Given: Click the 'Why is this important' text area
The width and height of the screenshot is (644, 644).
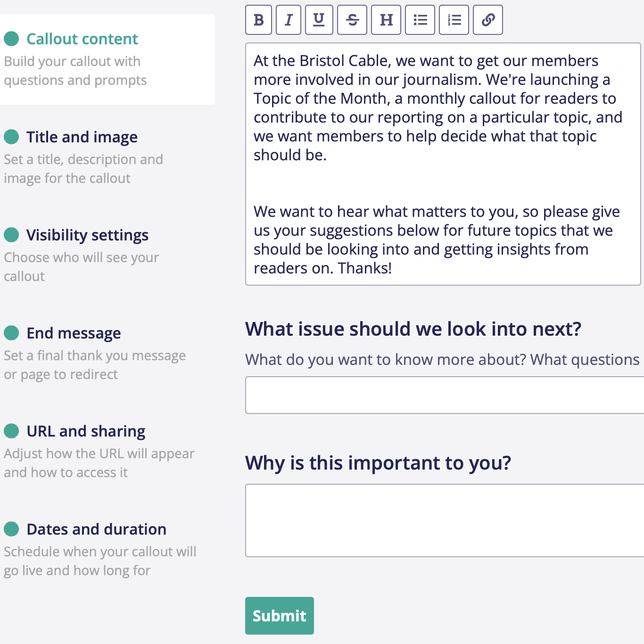Looking at the screenshot, I should click(445, 520).
